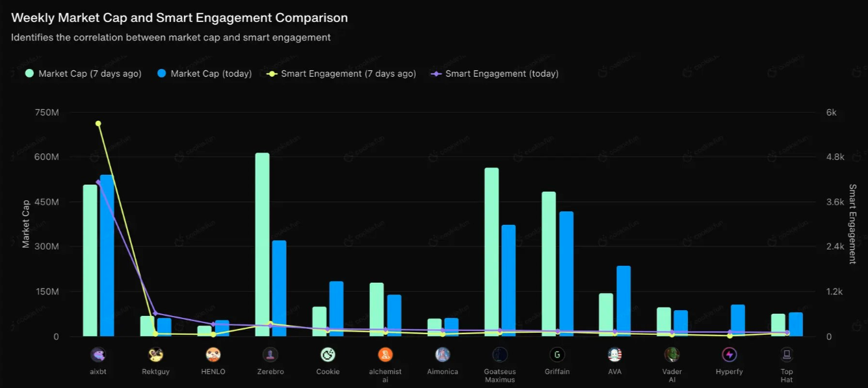Click the Vader AI icon
This screenshot has height=388, width=868.
click(672, 355)
